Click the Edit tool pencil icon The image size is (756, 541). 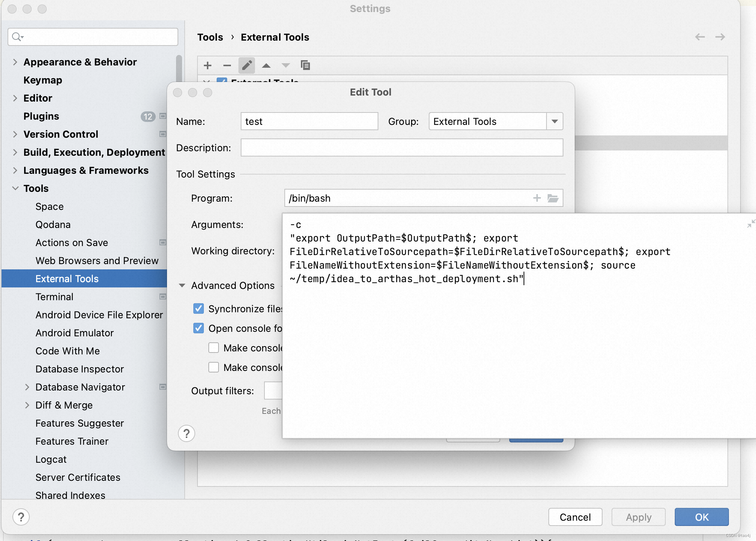pos(247,65)
